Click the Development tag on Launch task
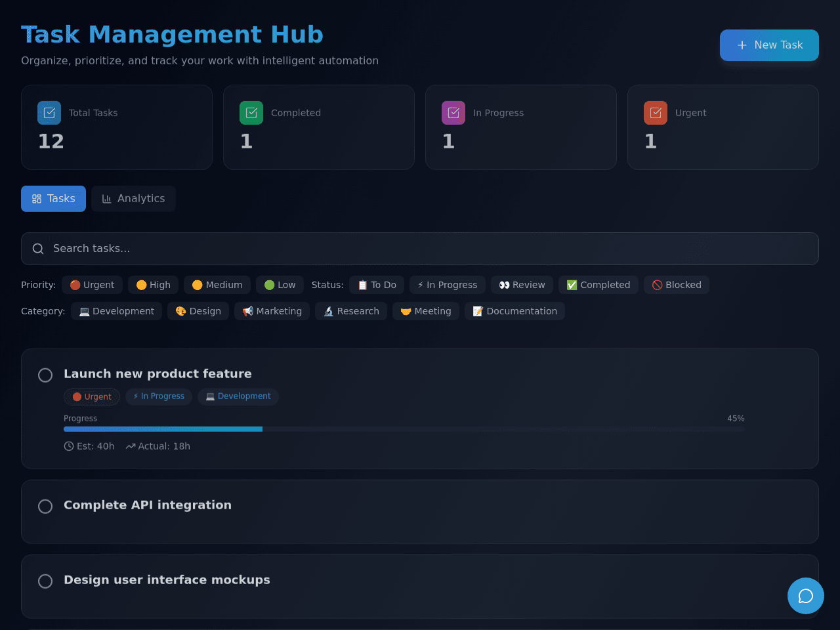Image resolution: width=840 pixels, height=630 pixels. click(238, 396)
